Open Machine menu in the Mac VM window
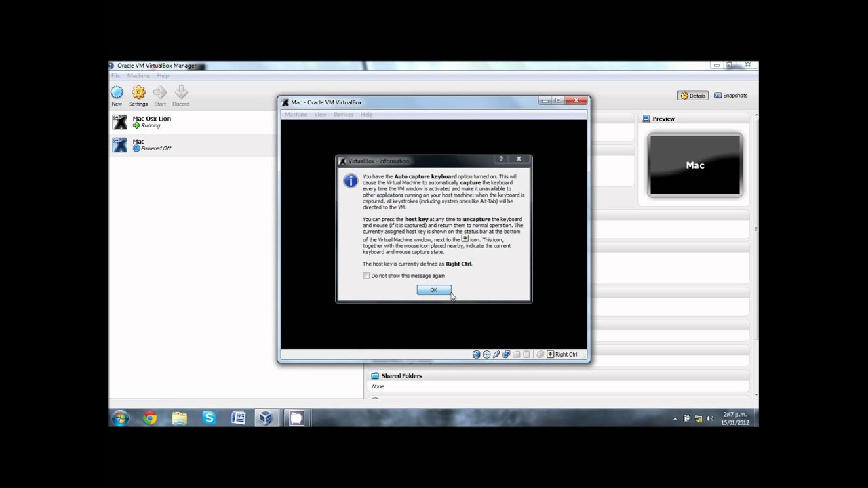The height and width of the screenshot is (488, 868). click(296, 115)
